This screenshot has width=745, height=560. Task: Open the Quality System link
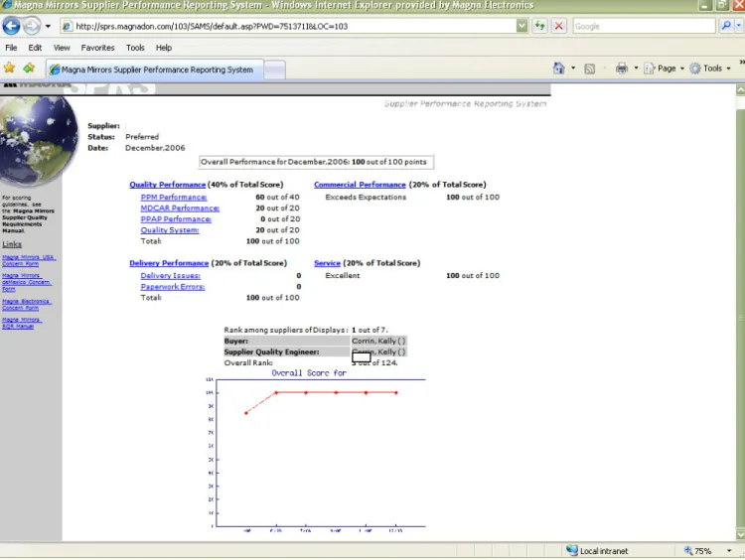170,230
